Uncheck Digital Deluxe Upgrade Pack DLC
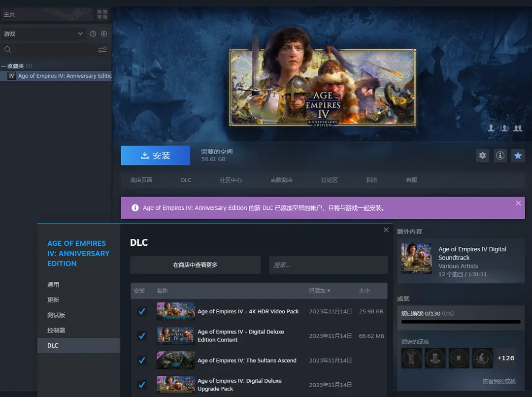The height and width of the screenshot is (397, 532). [142, 385]
